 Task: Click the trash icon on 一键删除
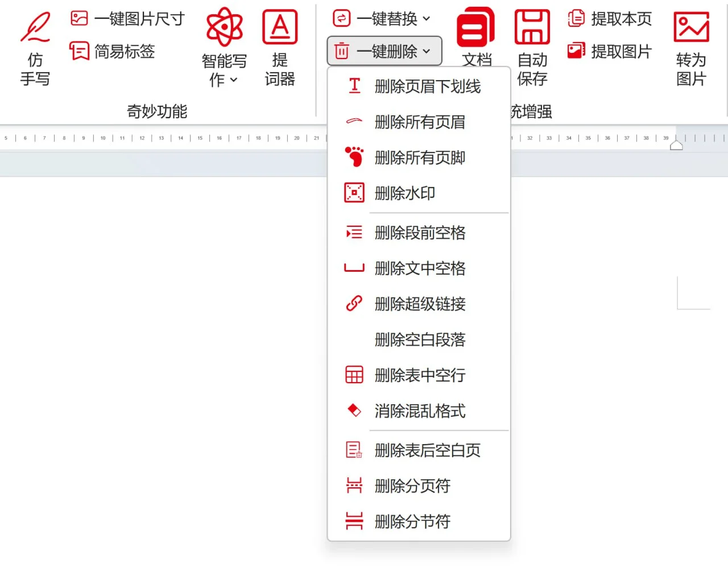pos(341,51)
